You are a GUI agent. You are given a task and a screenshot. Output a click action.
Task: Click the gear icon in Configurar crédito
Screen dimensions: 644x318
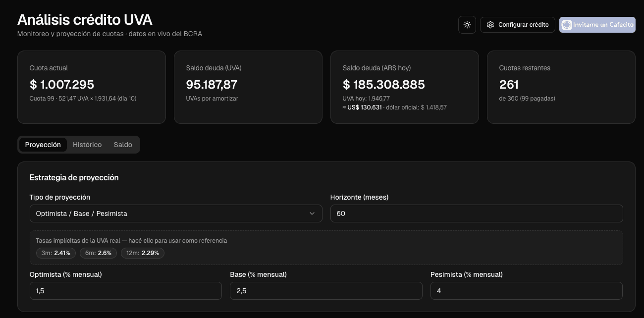(490, 25)
